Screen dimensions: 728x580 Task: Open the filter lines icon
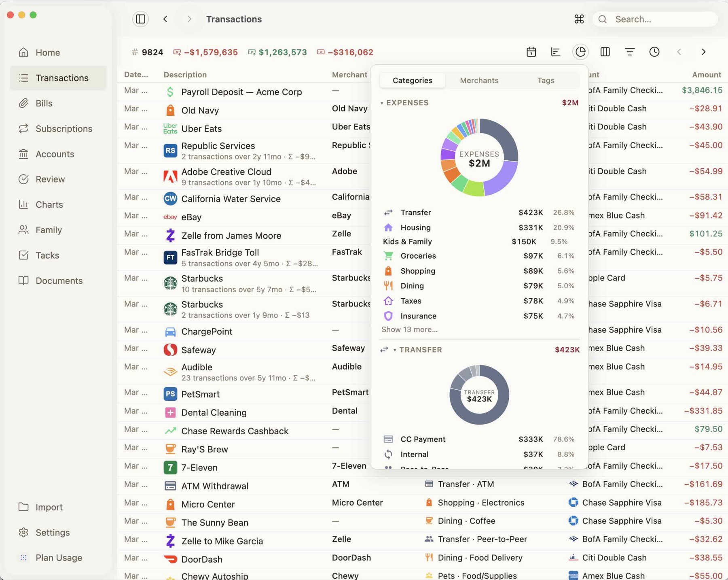coord(630,52)
